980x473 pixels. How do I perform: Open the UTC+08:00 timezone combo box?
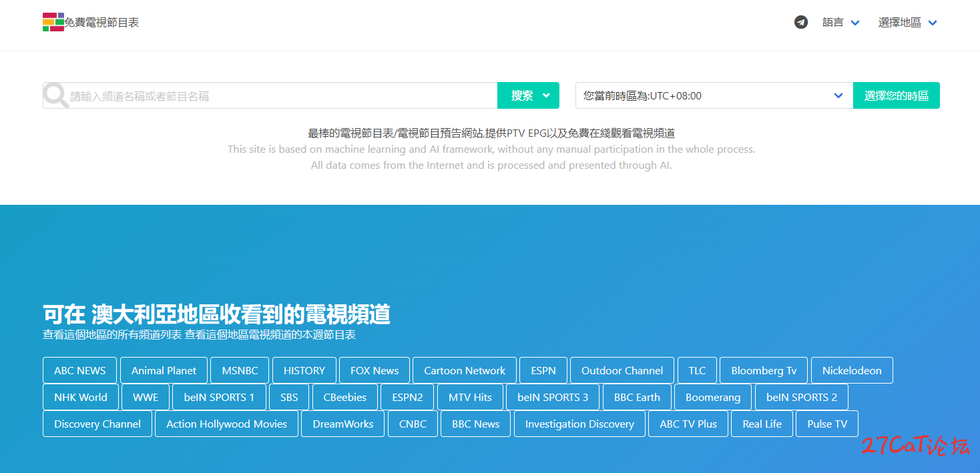(x=714, y=95)
